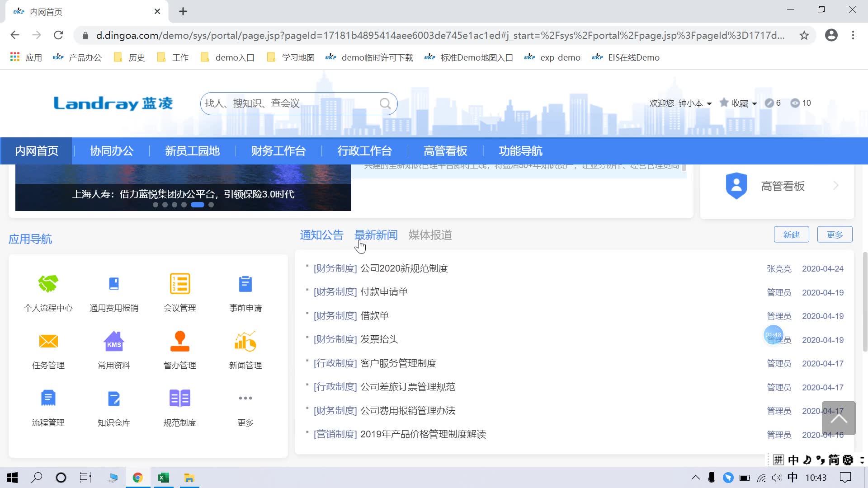The image size is (868, 488).
Task: Bookmark this page with star icon
Action: click(804, 35)
